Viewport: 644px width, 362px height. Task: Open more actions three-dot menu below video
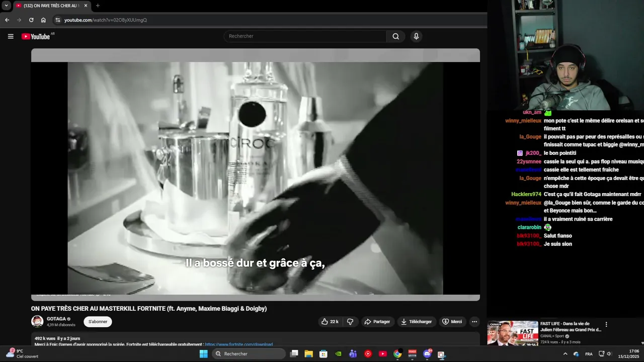pos(474,322)
